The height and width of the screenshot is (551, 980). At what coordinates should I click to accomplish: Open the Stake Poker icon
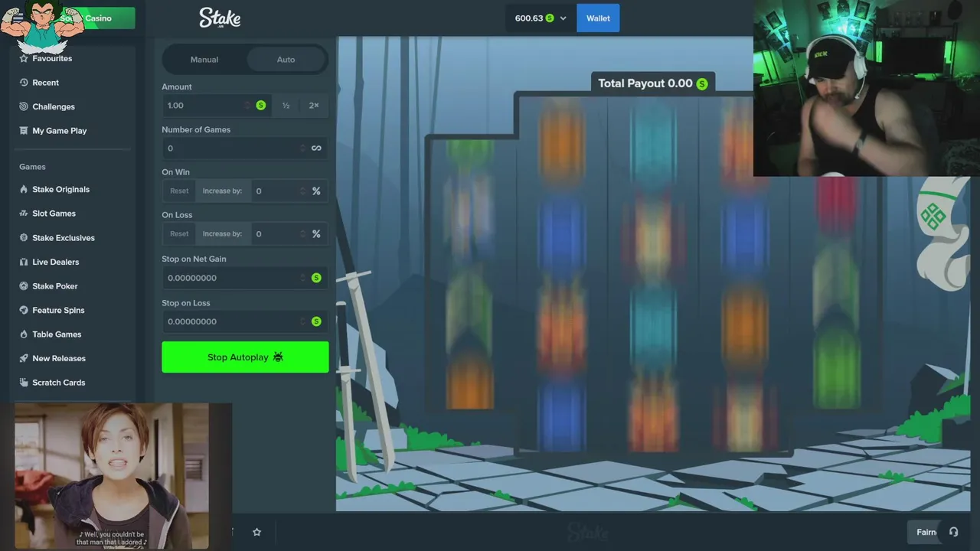click(x=24, y=286)
